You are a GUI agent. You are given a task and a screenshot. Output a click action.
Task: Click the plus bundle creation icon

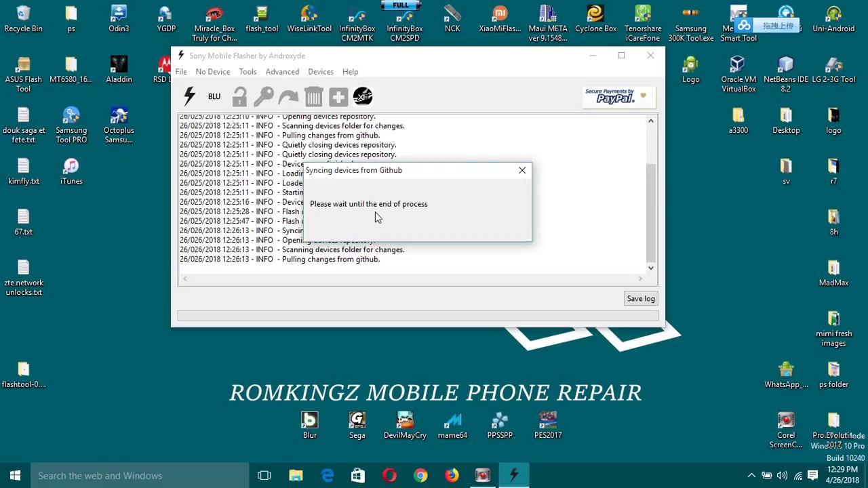338,96
